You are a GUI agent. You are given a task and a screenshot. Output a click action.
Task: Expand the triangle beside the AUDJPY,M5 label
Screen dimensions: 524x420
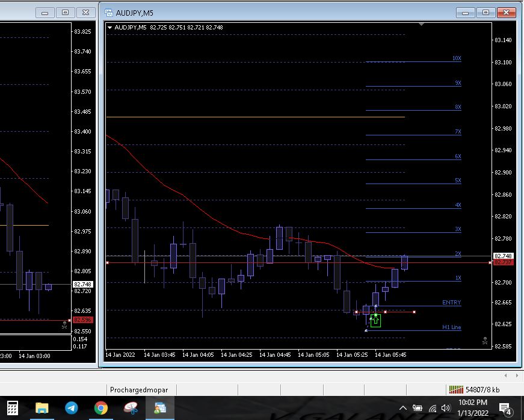pyautogui.click(x=109, y=27)
